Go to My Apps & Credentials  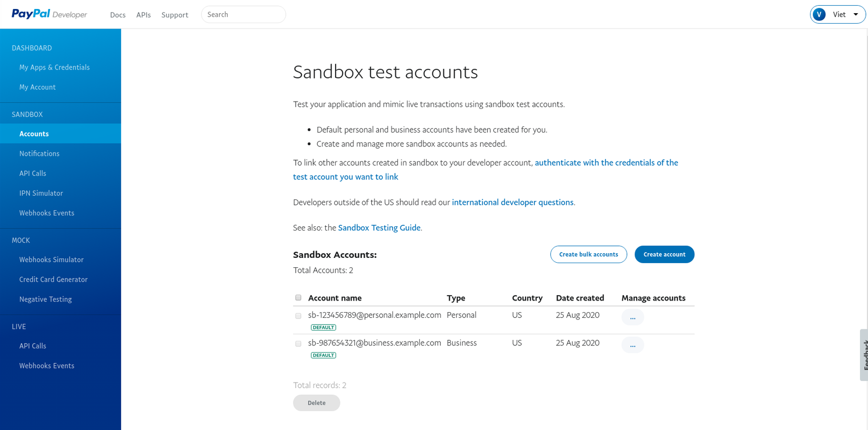[55, 67]
